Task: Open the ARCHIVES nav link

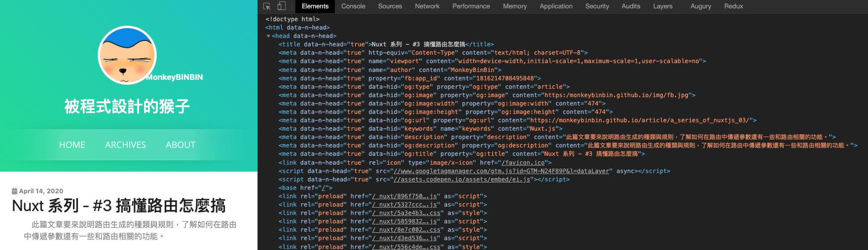Action: (x=125, y=145)
